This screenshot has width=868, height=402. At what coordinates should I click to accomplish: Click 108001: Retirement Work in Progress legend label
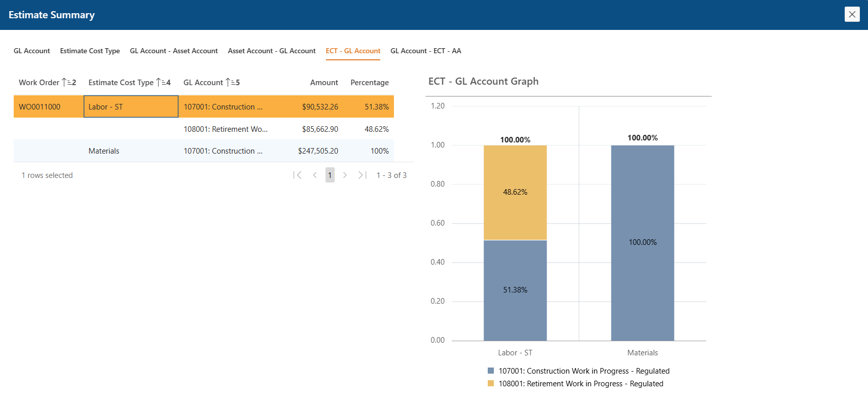coord(581,384)
